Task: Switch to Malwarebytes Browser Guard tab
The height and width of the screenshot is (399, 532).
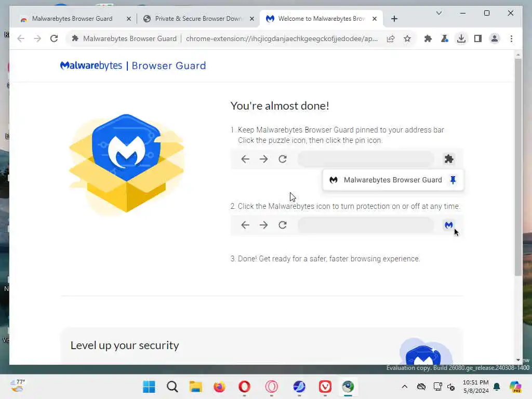Action: click(x=72, y=19)
